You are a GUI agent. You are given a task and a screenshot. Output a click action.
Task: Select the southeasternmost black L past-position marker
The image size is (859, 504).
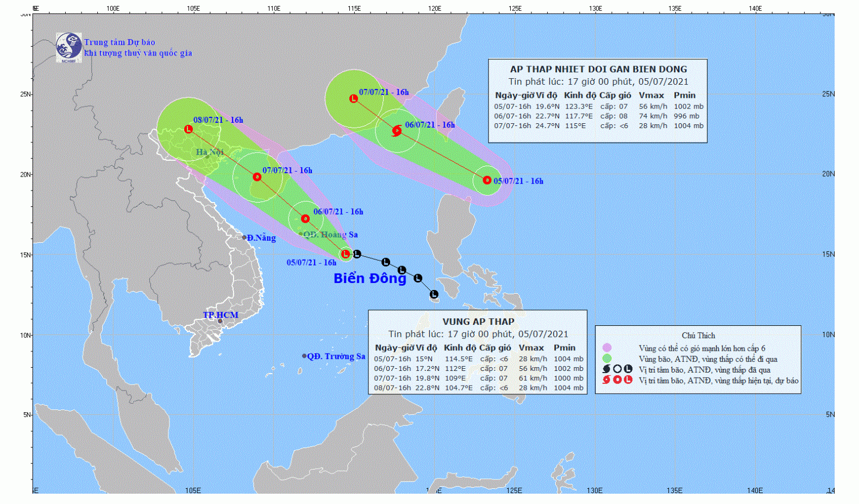[434, 294]
